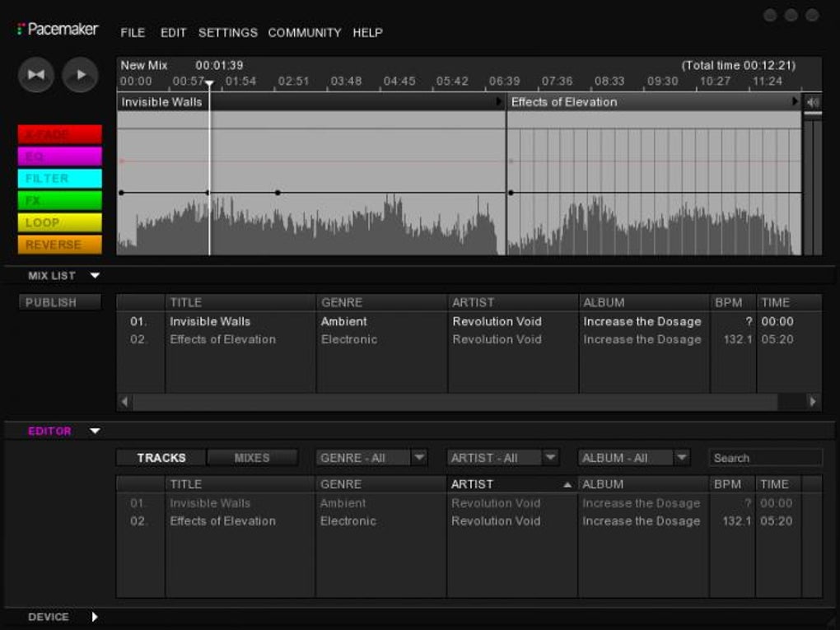
Task: Select Effects of Elevation in the mix list
Action: pos(469,339)
